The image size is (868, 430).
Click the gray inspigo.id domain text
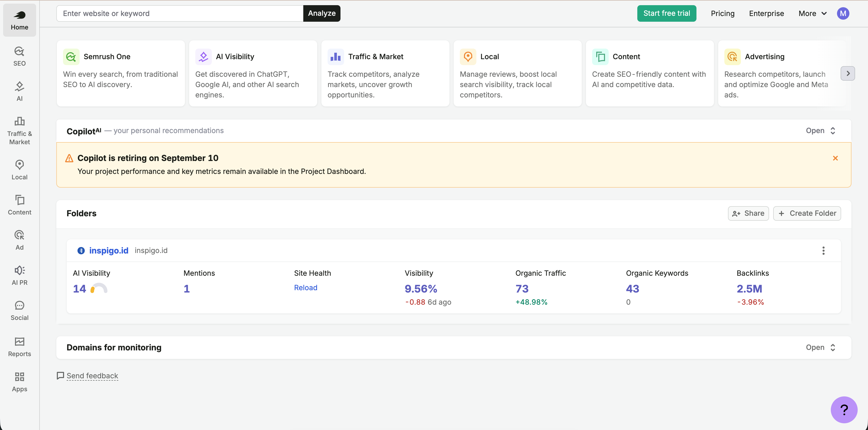tap(151, 250)
